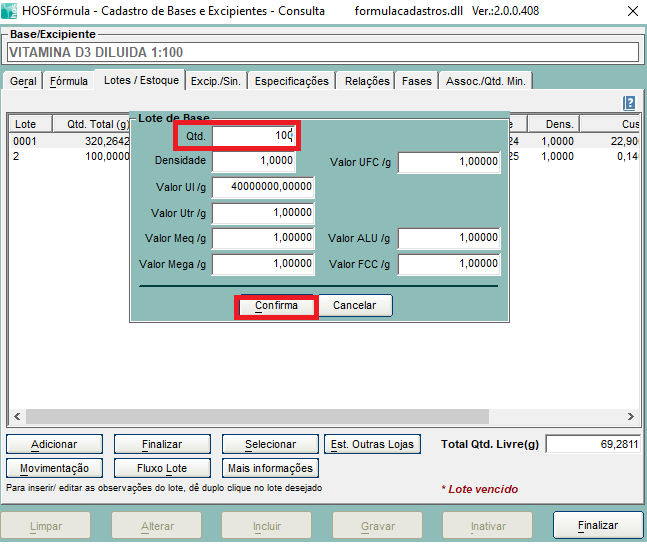
Task: Close the HOSFórmula window
Action: 632,12
